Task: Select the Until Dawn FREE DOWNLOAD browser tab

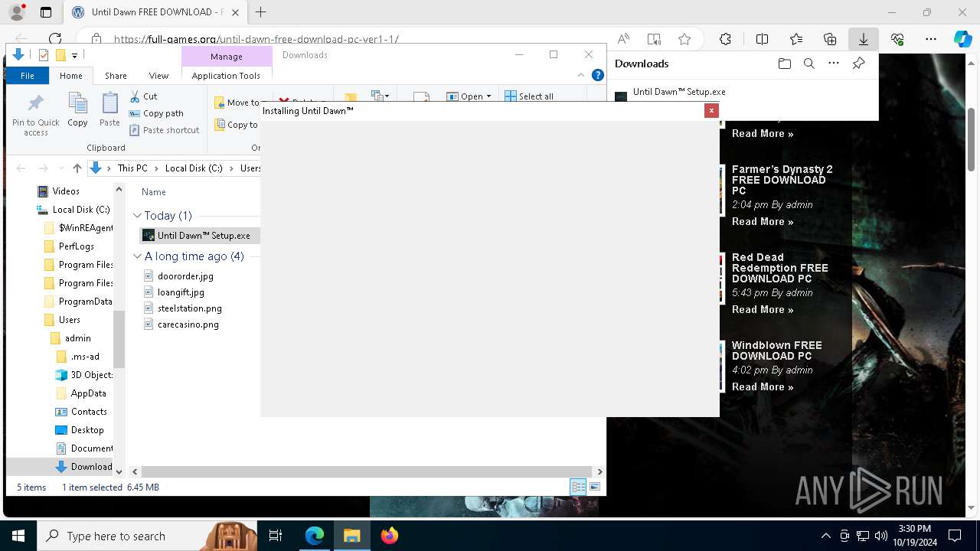Action: 155,12
